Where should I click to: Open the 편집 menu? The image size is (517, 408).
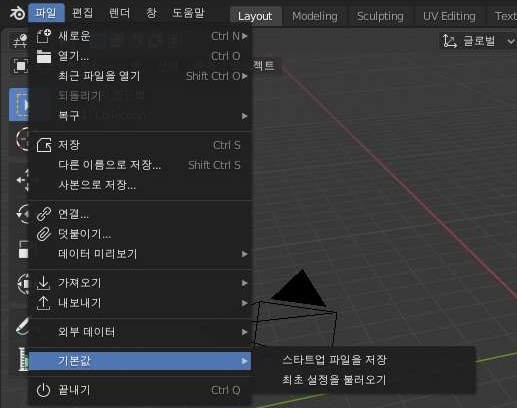(82, 13)
